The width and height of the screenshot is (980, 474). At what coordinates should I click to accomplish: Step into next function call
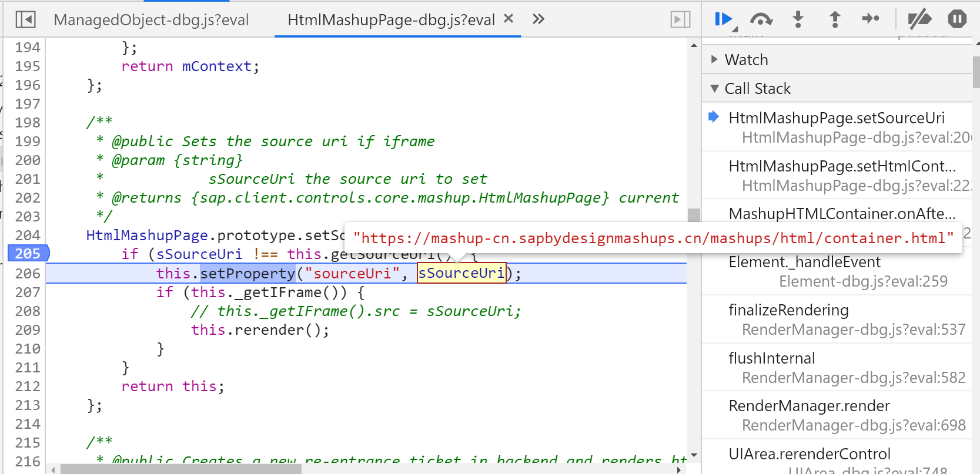click(798, 19)
